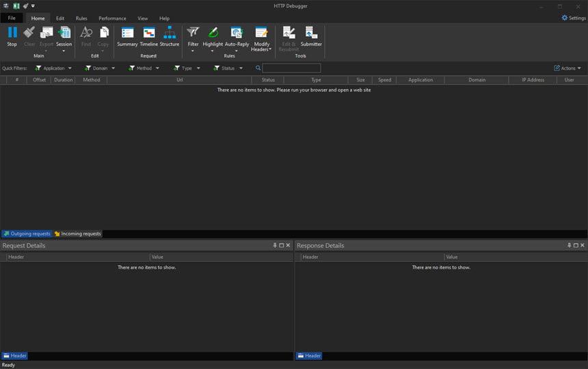Pin the Request Details panel
Image resolution: width=588 pixels, height=369 pixels.
pyautogui.click(x=275, y=245)
